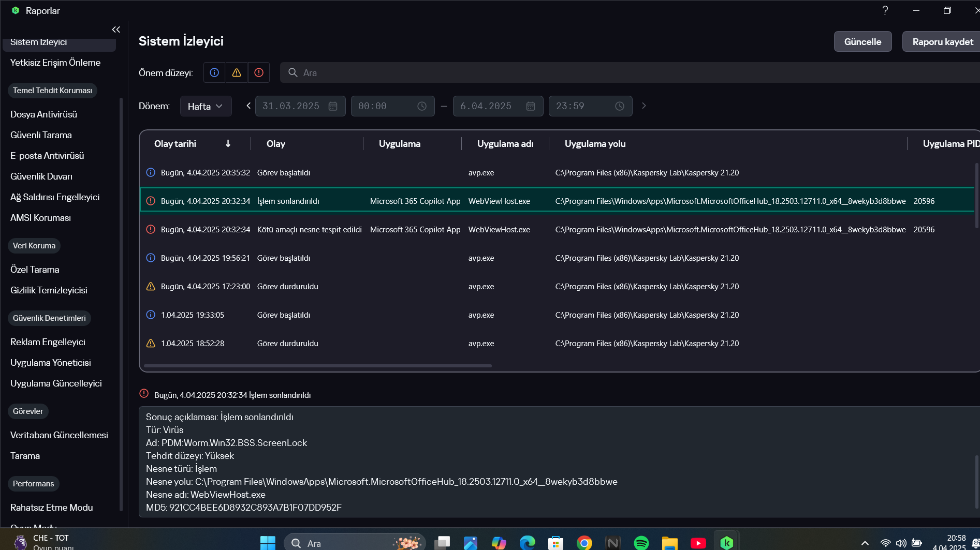Image resolution: width=980 pixels, height=550 pixels.
Task: Toggle the critical importance level filter
Action: pyautogui.click(x=259, y=73)
